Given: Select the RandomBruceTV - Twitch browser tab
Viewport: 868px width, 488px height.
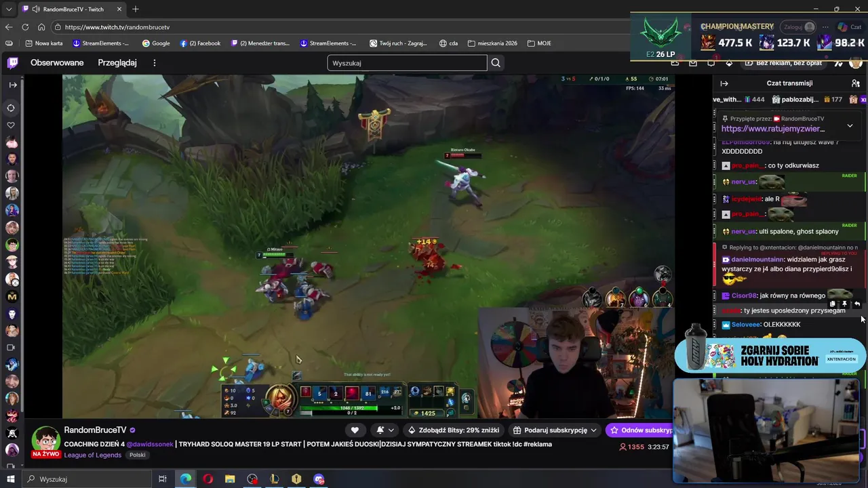Looking at the screenshot, I should 72,9.
